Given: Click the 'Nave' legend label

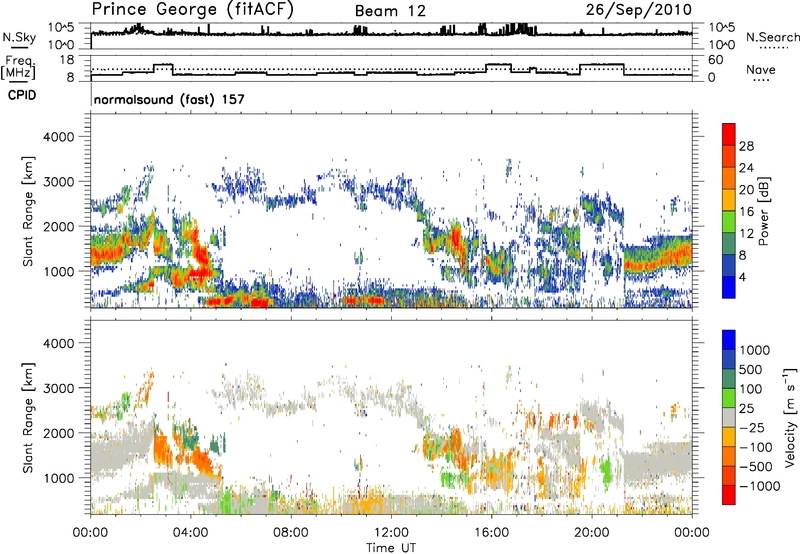Looking at the screenshot, I should [x=761, y=69].
